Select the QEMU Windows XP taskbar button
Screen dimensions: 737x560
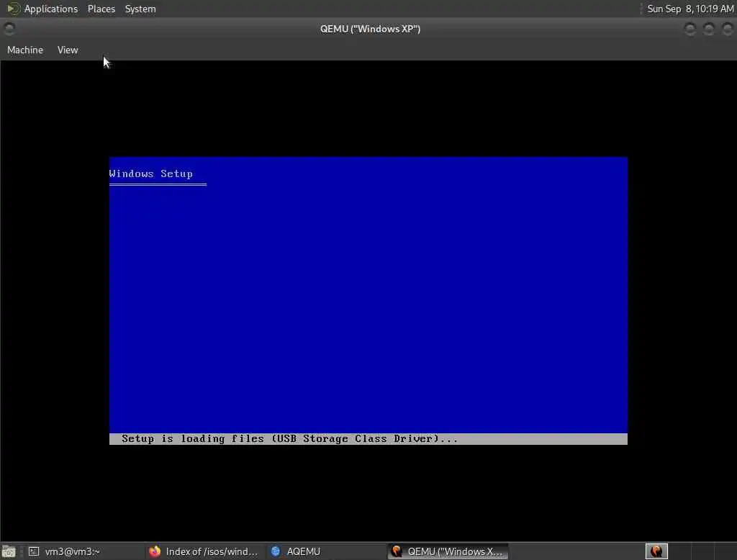(448, 551)
